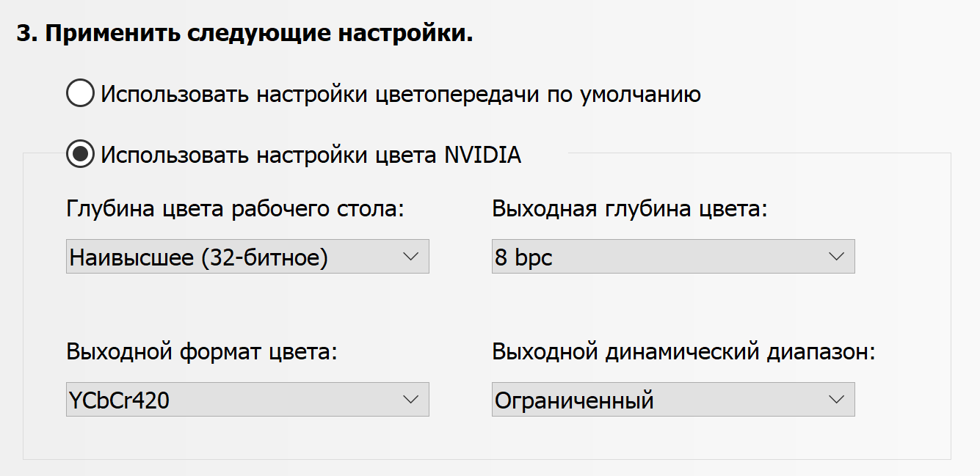Click the "Выходная глубина цвета:" label

(630, 210)
